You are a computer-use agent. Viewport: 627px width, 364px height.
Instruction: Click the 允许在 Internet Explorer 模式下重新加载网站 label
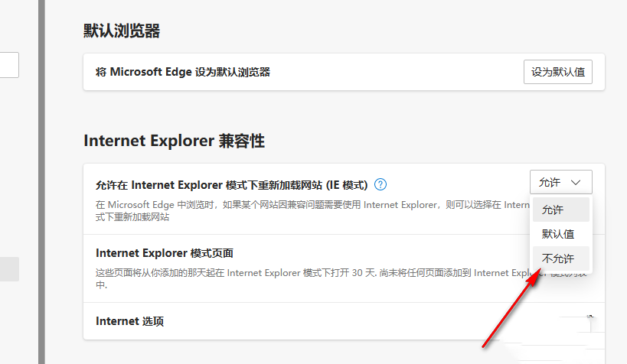point(231,185)
